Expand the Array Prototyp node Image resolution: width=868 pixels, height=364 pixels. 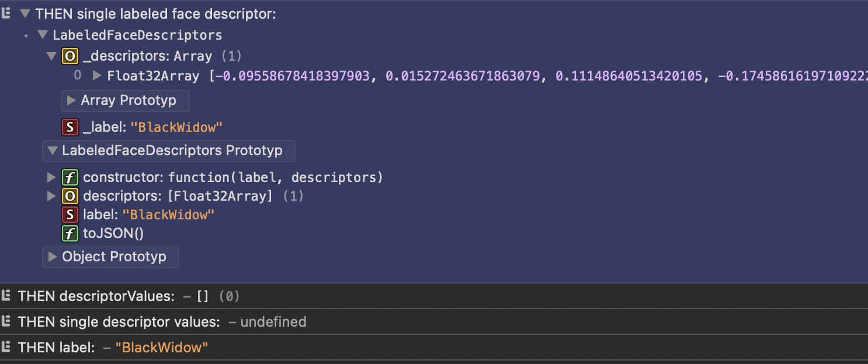[72, 100]
